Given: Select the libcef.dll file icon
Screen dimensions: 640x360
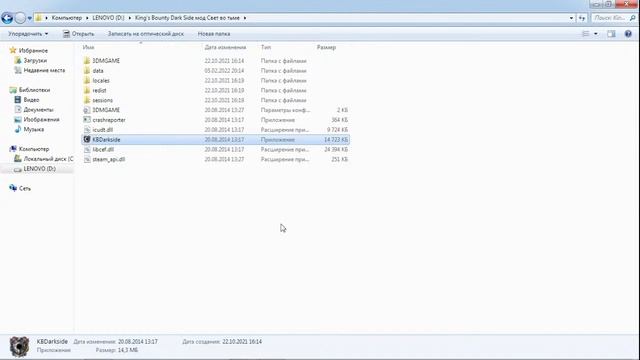Looking at the screenshot, I should click(87, 149).
